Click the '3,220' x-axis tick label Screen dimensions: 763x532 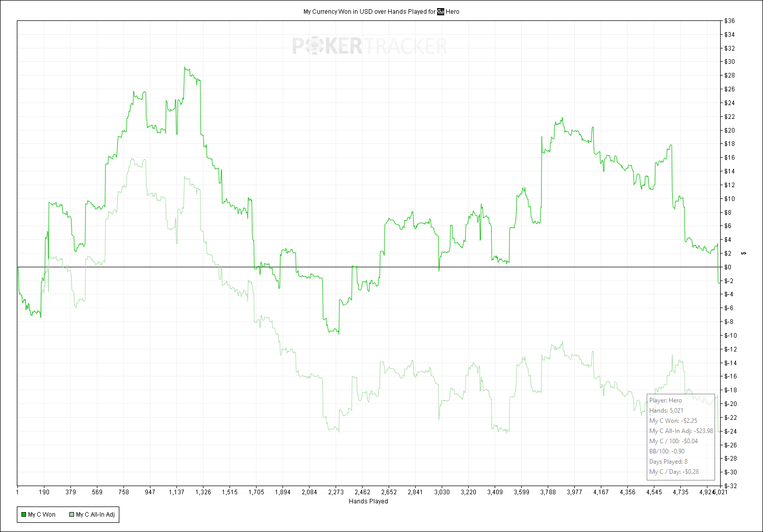pyautogui.click(x=469, y=492)
